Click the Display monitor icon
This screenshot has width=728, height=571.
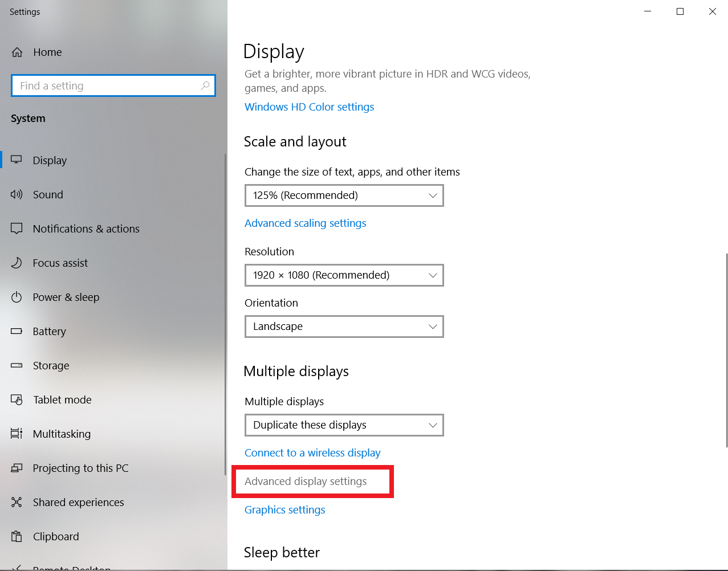point(17,160)
